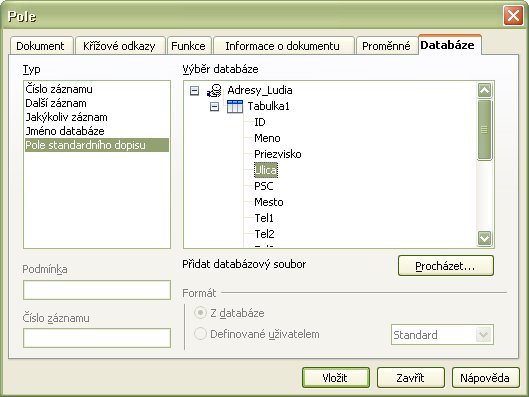Select the Mesto field

pos(269,202)
